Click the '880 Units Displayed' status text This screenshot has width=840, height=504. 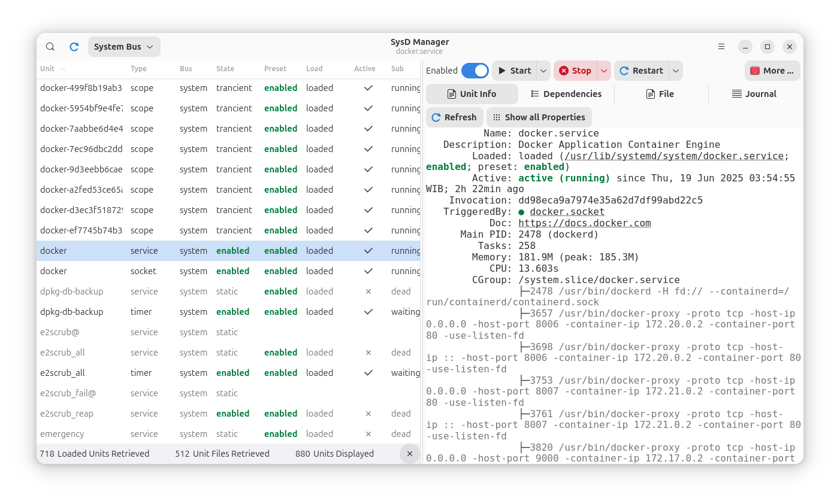[x=334, y=454]
